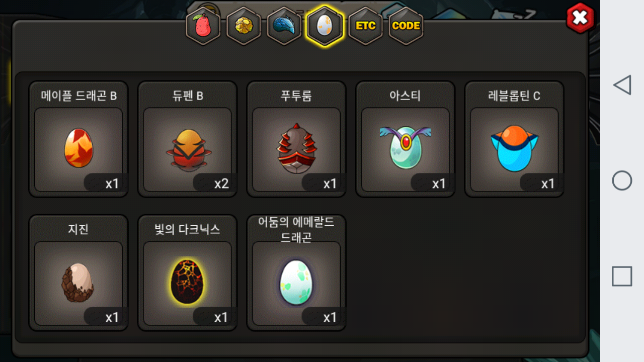Choose the cracked brown 지진 egg
Screen dimensions: 644x362
(x=78, y=273)
